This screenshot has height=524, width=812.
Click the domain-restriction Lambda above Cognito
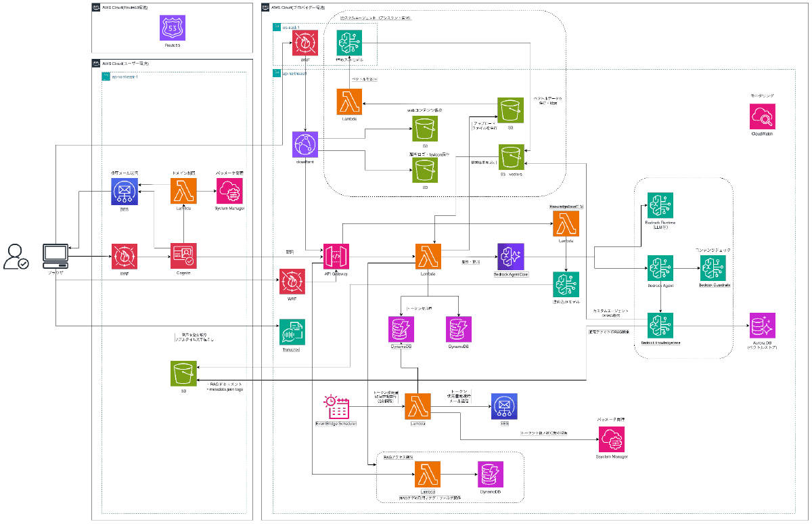(x=183, y=191)
